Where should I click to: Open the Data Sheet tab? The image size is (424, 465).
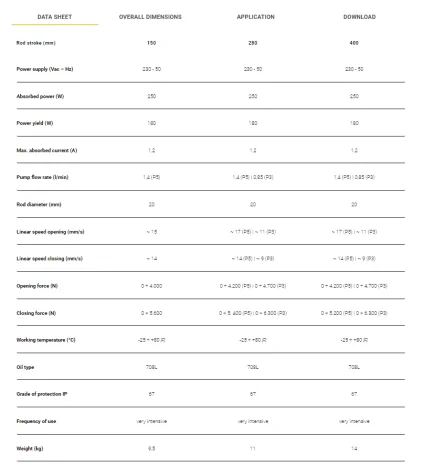55,17
